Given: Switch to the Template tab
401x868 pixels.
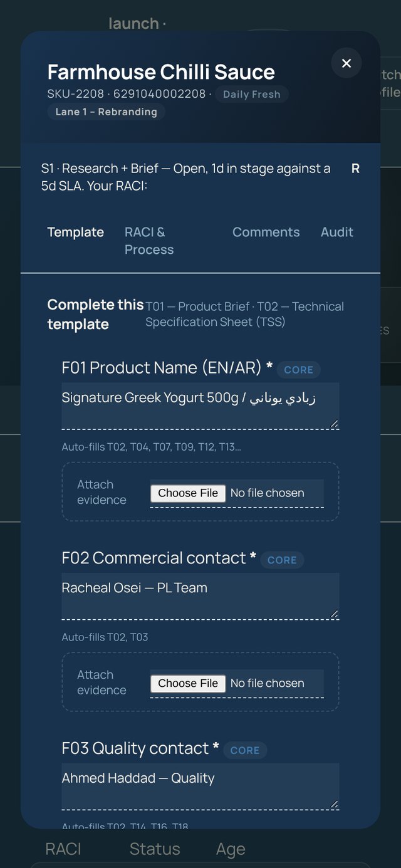Looking at the screenshot, I should click(76, 232).
